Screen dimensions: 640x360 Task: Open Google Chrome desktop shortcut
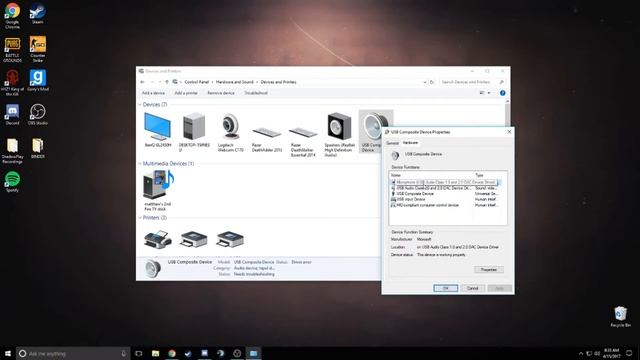coord(12,16)
